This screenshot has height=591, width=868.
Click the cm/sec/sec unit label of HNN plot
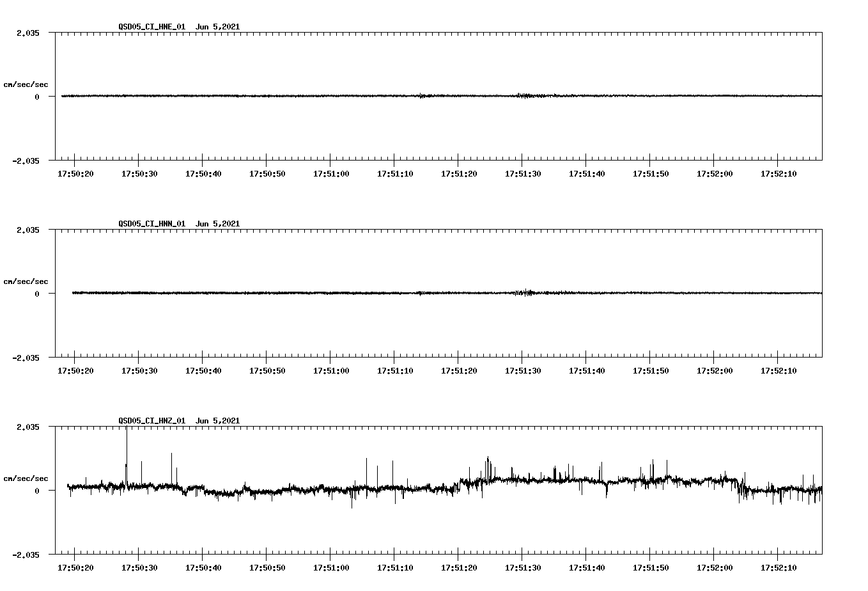(26, 281)
